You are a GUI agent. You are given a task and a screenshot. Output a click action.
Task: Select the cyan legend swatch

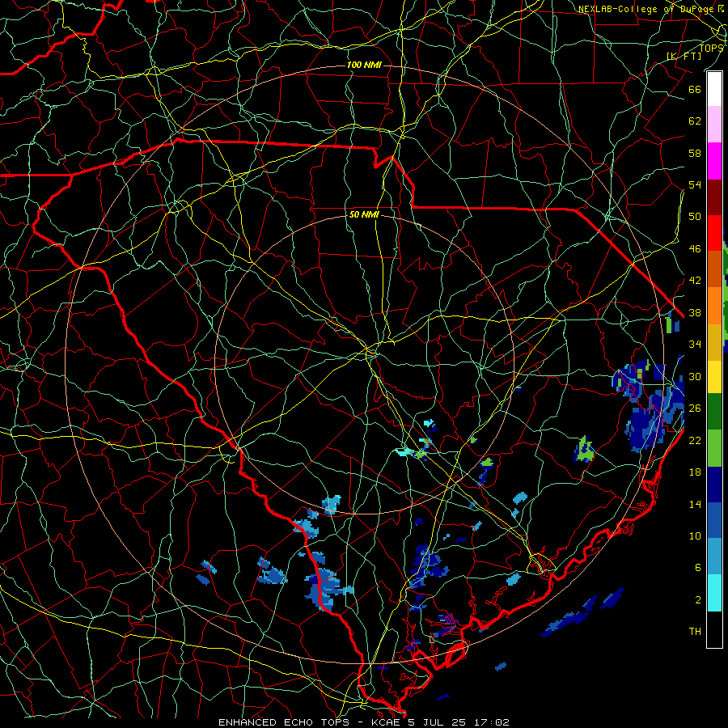pyautogui.click(x=714, y=592)
